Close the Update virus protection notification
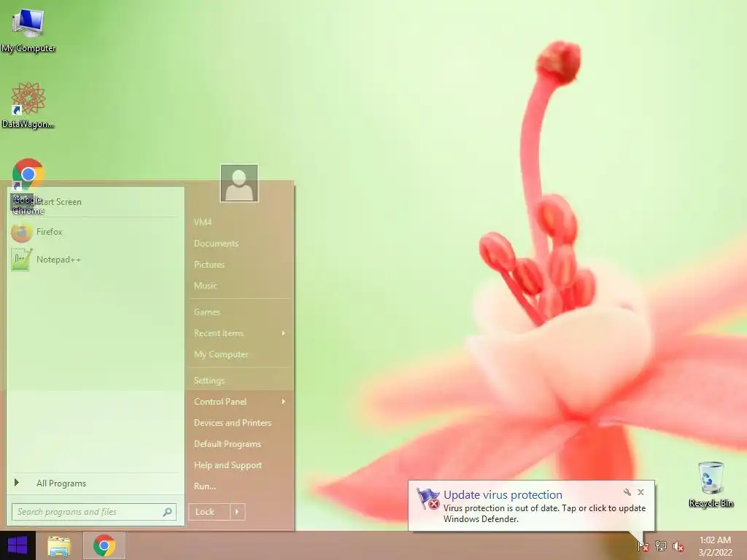Image resolution: width=747 pixels, height=560 pixels. [640, 492]
